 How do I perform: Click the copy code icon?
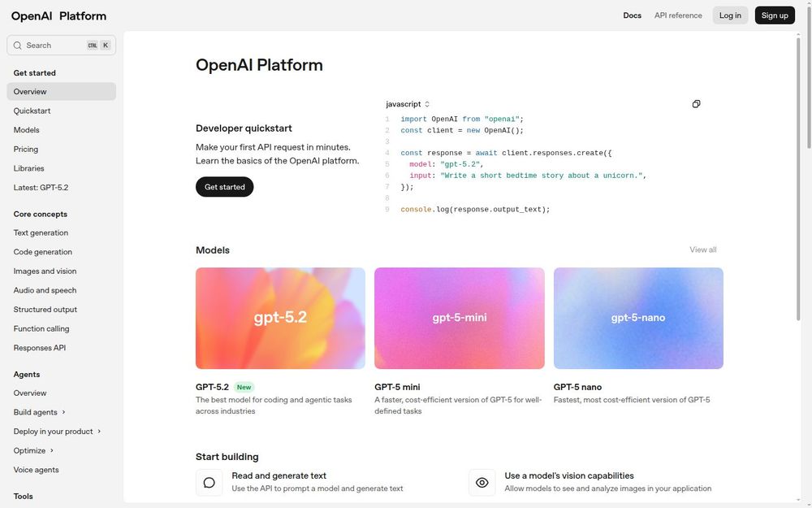click(x=696, y=104)
